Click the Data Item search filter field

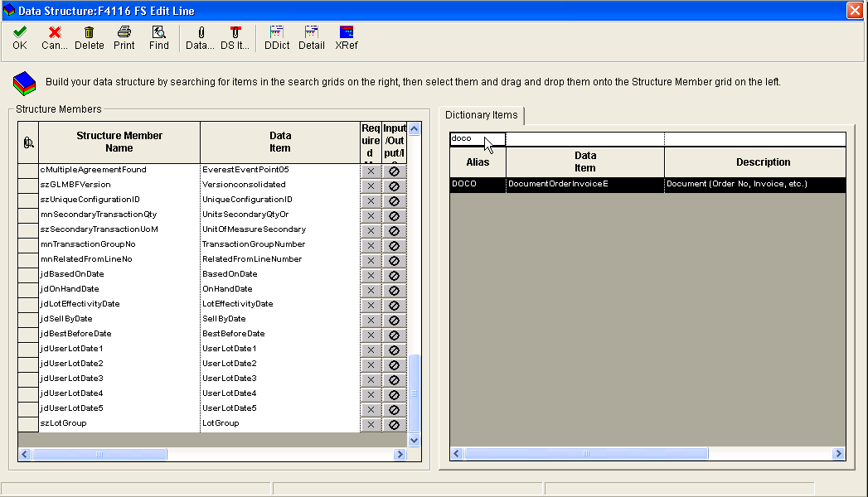(x=585, y=139)
